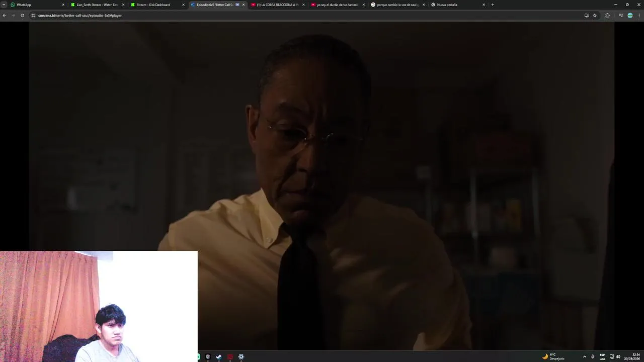Viewport: 644px width, 362px height.
Task: Close the Lian_Sorth Stream tab
Action: 123,5
